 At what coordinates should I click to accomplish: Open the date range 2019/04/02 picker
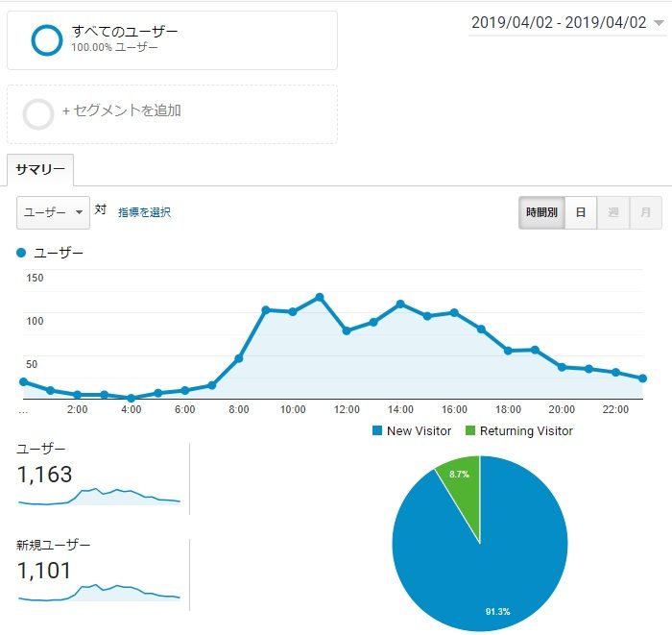[x=565, y=23]
